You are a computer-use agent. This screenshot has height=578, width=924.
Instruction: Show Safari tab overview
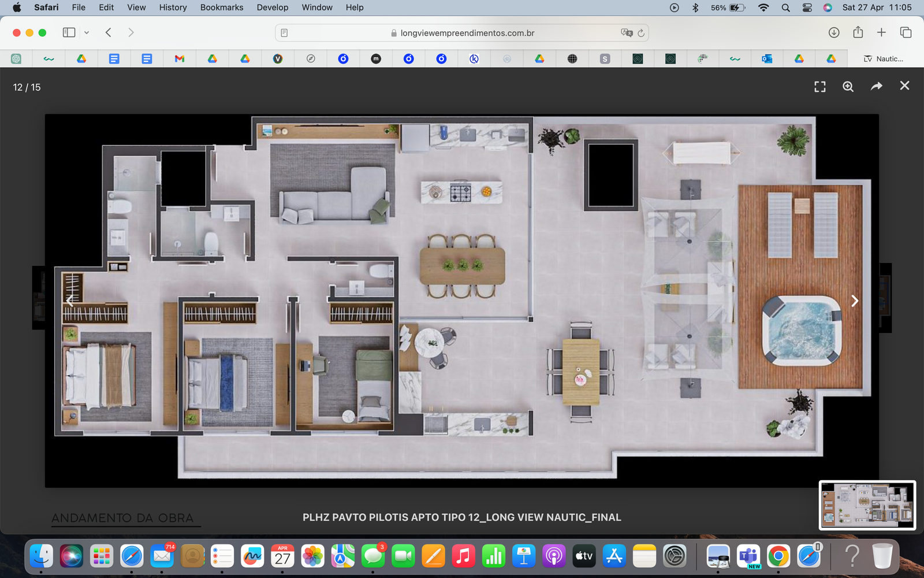pos(906,33)
